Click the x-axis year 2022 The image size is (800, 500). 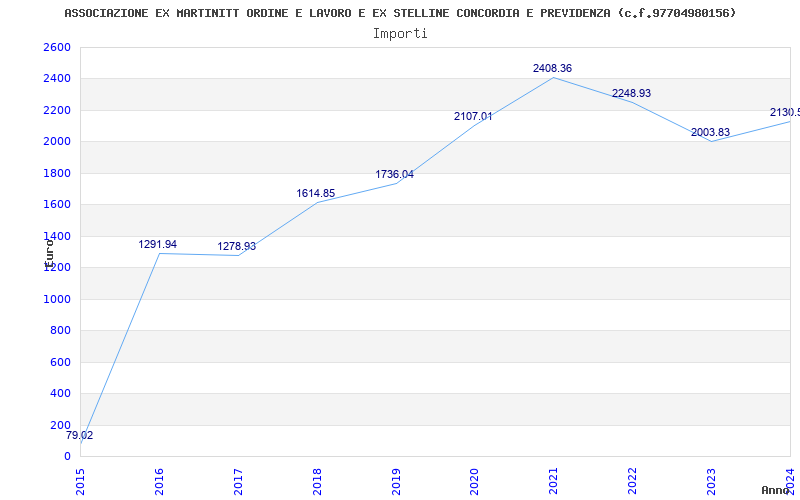(x=633, y=482)
